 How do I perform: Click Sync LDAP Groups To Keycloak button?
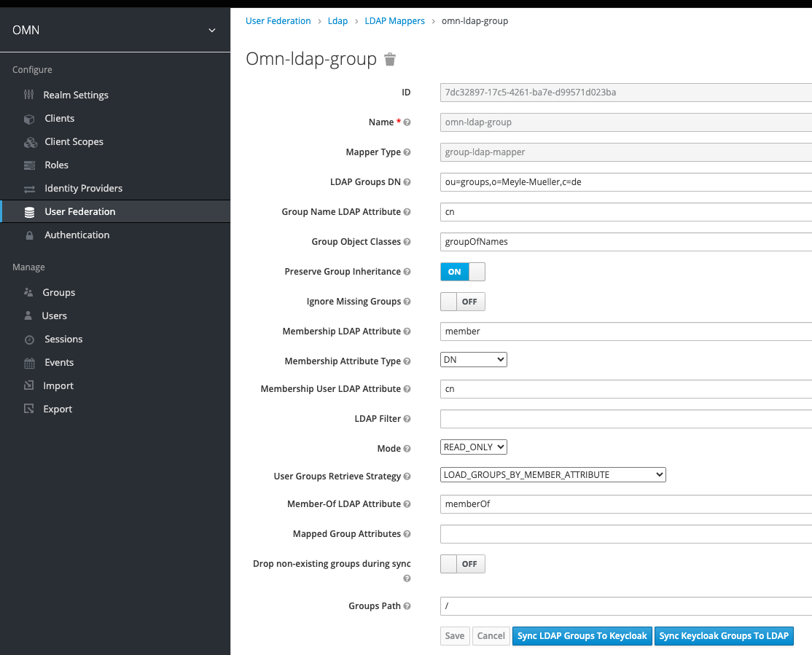[582, 636]
